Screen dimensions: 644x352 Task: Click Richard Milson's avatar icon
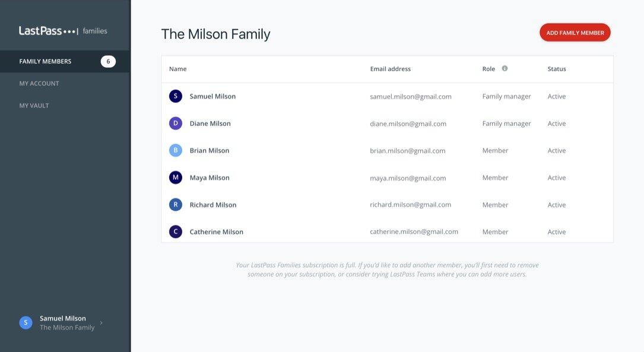175,205
